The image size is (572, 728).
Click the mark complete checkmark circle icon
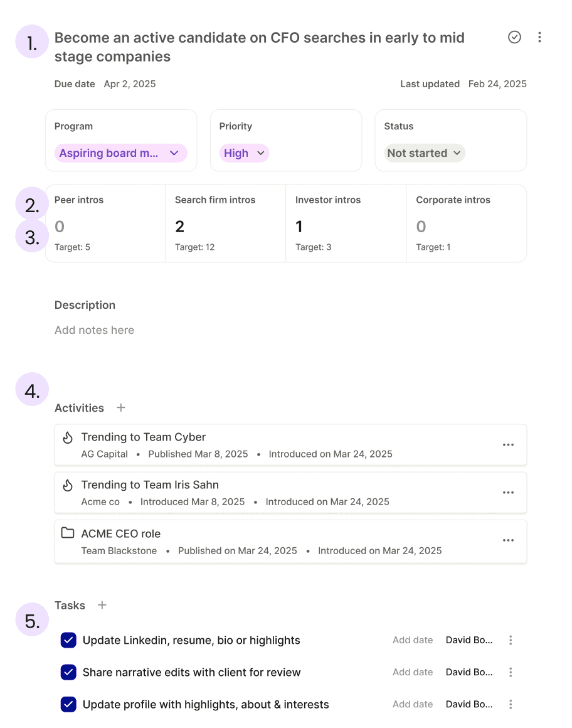click(x=514, y=38)
